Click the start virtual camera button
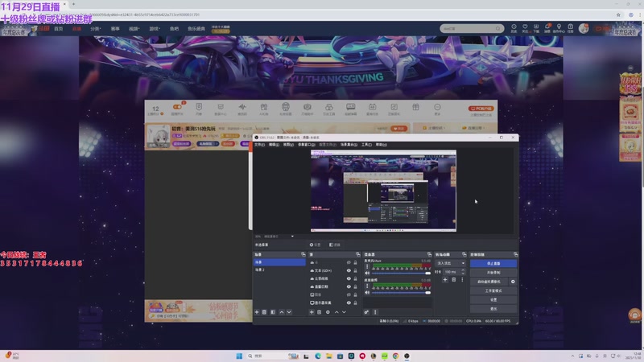The image size is (644, 362). [489, 282]
